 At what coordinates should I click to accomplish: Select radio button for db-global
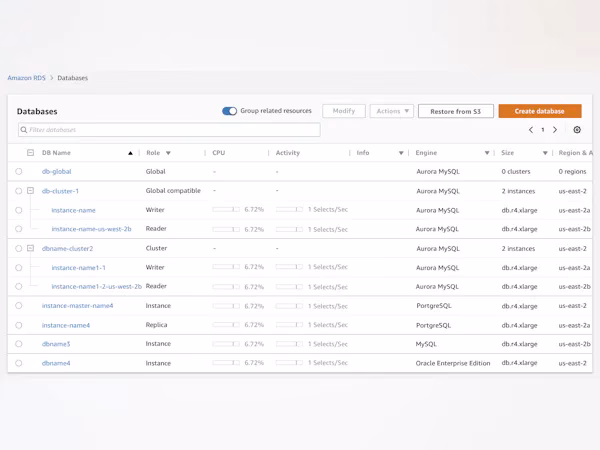(x=18, y=172)
